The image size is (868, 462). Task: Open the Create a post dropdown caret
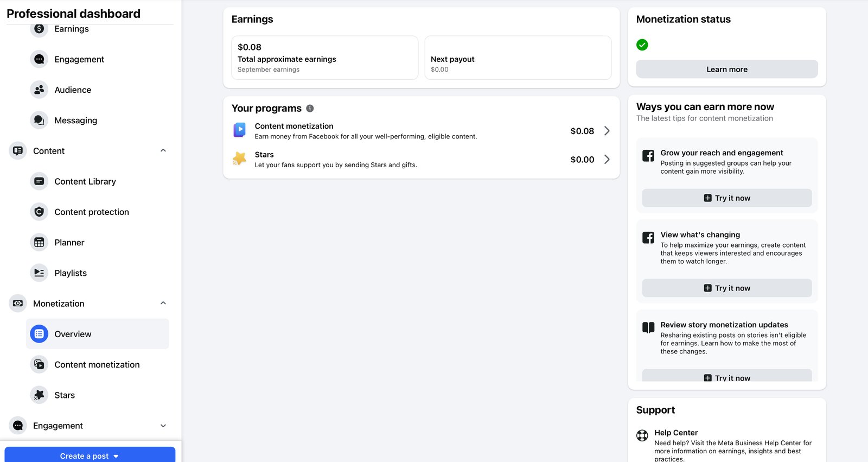(116, 457)
